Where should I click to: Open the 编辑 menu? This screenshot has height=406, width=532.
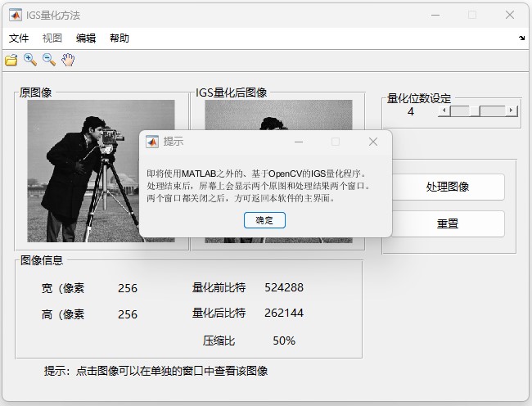tap(86, 38)
